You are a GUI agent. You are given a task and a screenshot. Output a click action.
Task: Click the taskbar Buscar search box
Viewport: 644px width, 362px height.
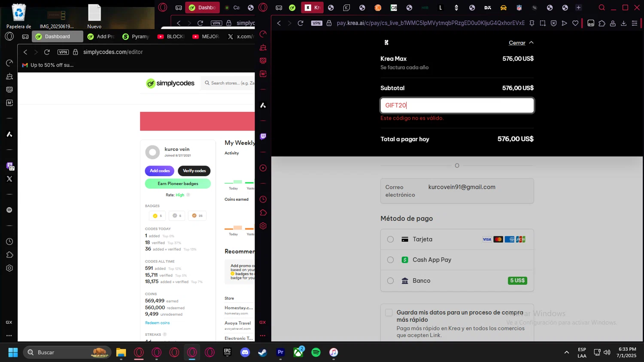(x=67, y=352)
